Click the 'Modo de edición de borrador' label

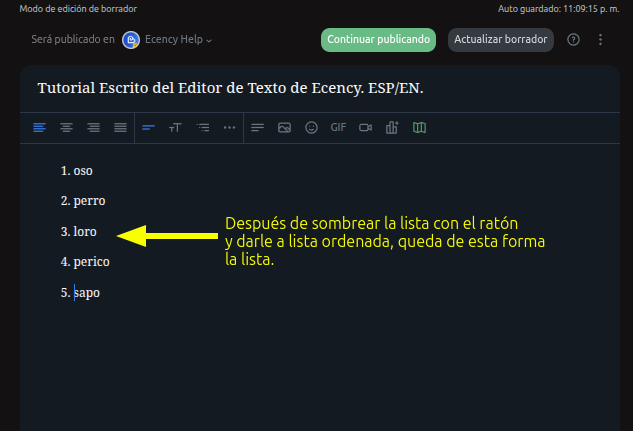[x=78, y=9]
